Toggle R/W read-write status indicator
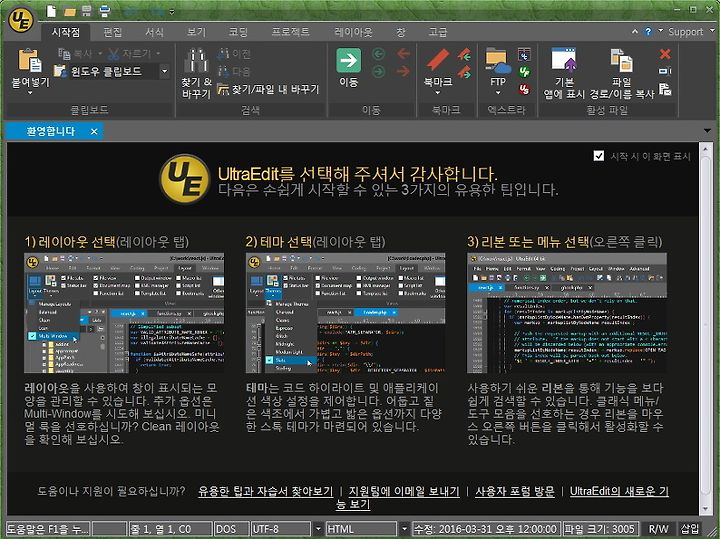Screen dimensions: 720x539 pos(658,528)
